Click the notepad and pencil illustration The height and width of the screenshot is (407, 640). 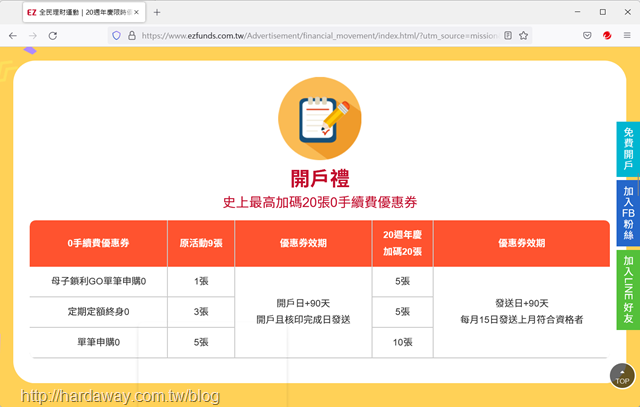(x=320, y=118)
